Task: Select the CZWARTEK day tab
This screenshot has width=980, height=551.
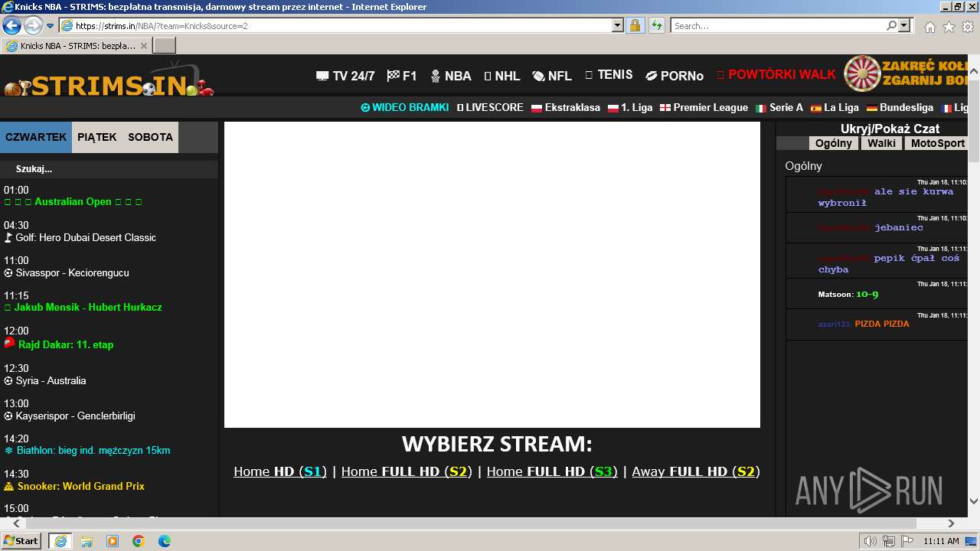Action: [x=36, y=138]
